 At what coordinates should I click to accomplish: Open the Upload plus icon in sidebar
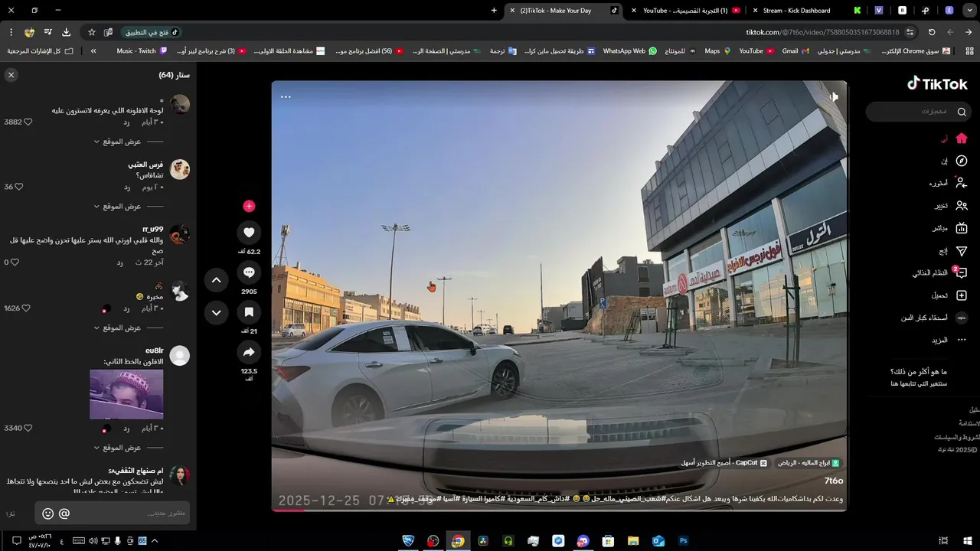(962, 295)
